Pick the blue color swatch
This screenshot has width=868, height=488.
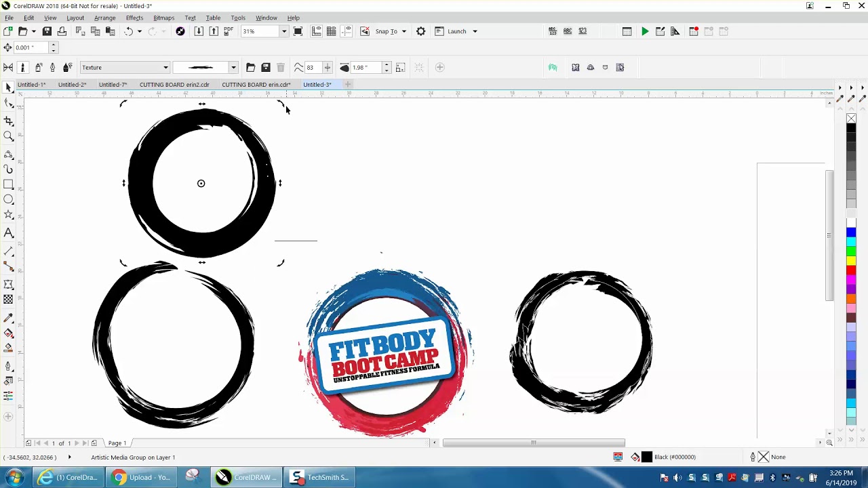click(851, 233)
